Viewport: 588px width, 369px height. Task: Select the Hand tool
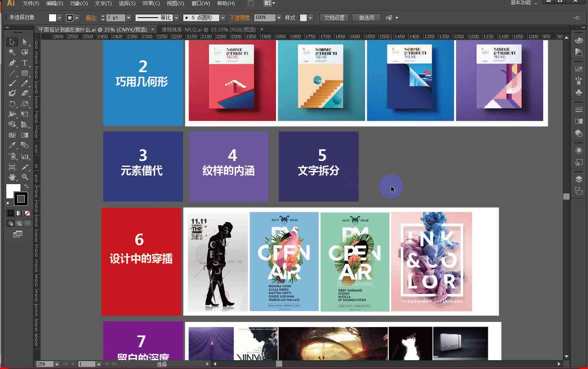click(x=12, y=177)
